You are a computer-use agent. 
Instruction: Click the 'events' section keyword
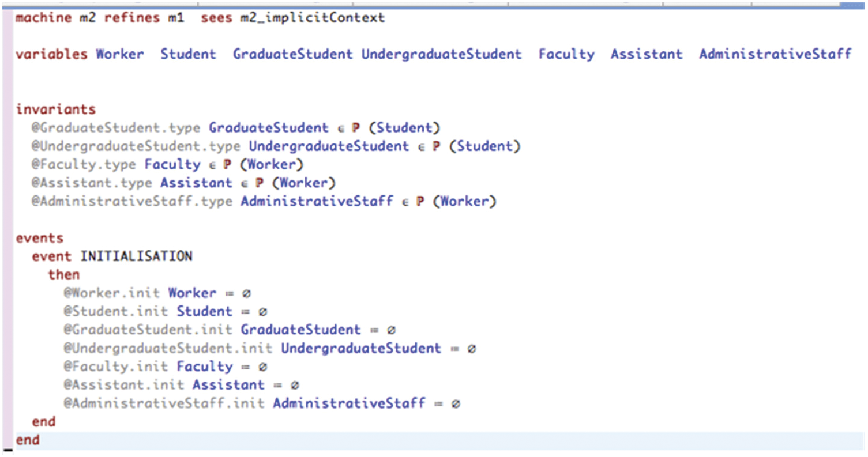tap(39, 238)
